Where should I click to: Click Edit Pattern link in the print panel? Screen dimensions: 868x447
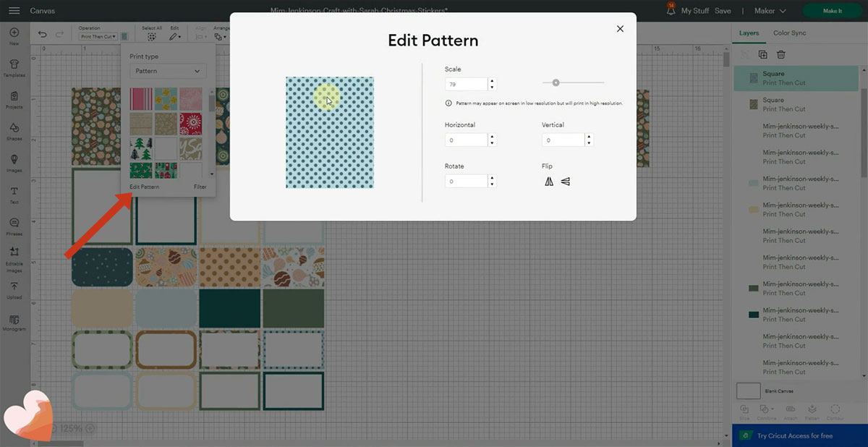pos(144,187)
